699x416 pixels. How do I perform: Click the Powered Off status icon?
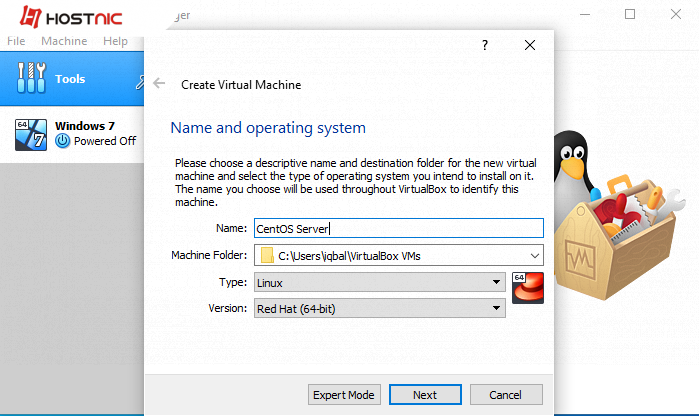[x=62, y=141]
